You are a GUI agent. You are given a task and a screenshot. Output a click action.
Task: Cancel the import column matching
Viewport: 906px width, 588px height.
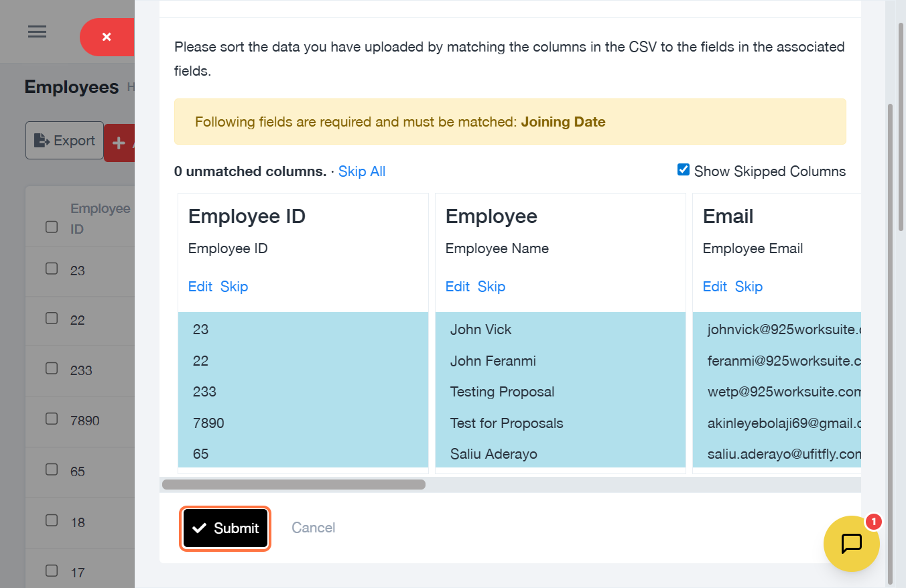pos(313,528)
